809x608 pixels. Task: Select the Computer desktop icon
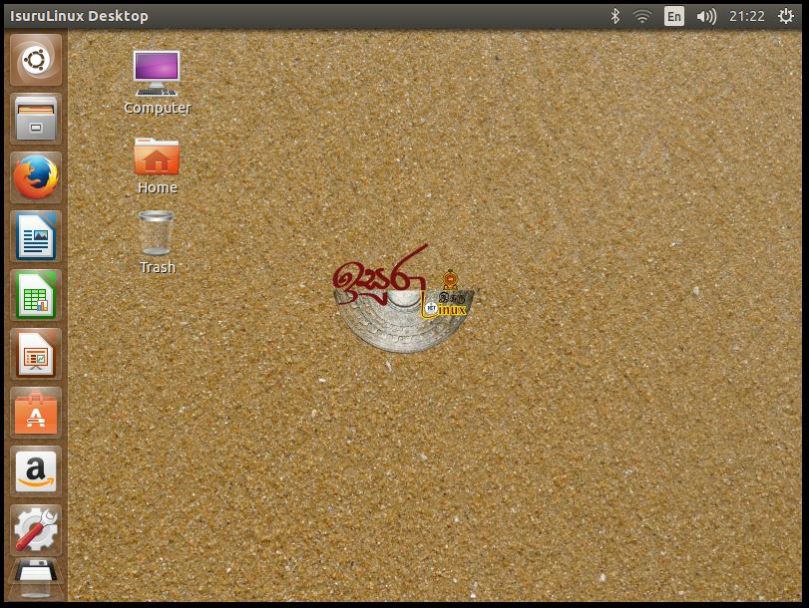point(156,75)
